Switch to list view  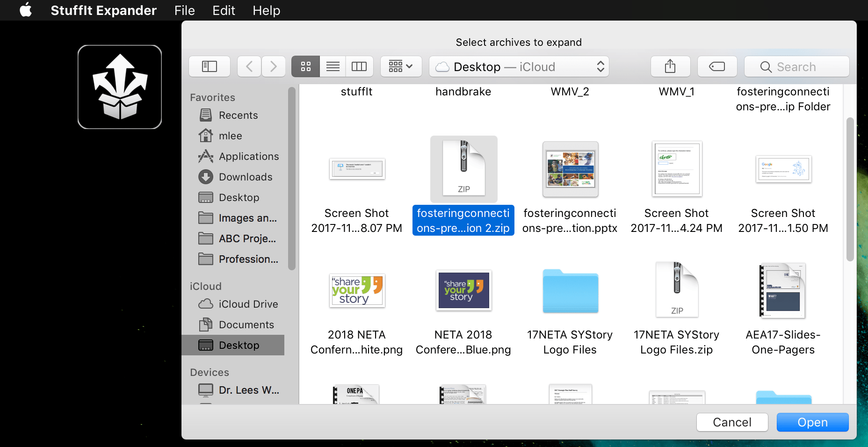point(333,66)
